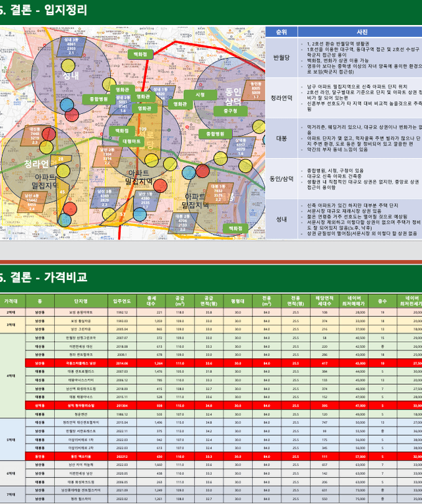Select the '6억대' price band cell
Screen dimensions: 422x504
pos(11,473)
